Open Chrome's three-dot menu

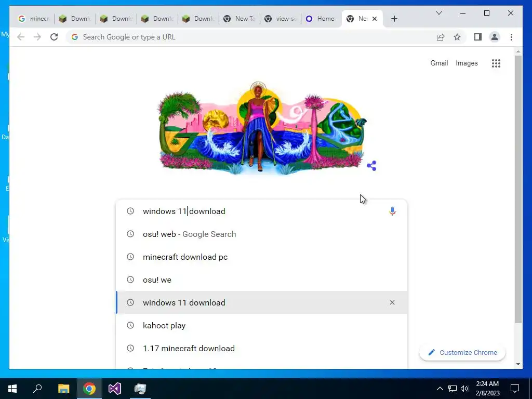[x=511, y=37]
